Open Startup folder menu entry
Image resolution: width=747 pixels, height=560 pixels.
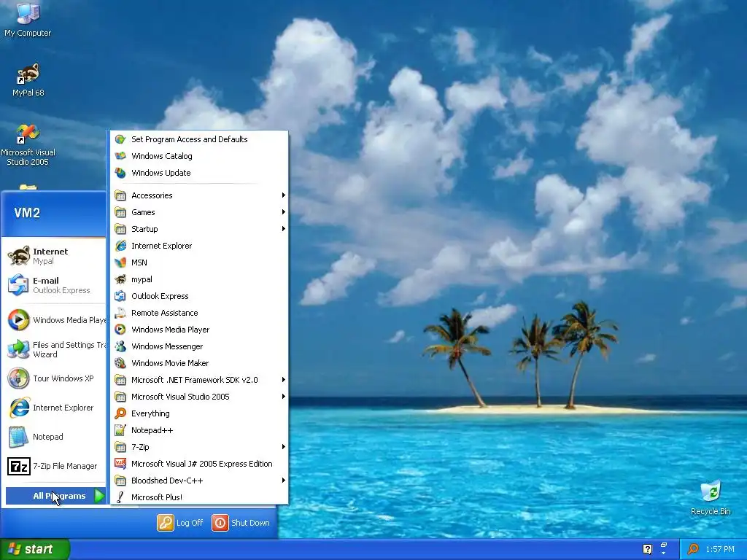[200, 228]
